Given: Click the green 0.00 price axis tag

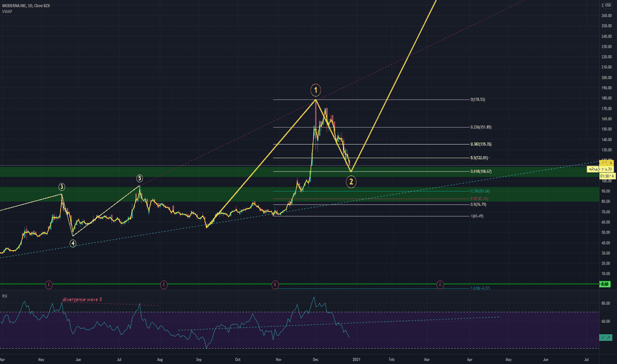Looking at the screenshot, I should tap(605, 284).
